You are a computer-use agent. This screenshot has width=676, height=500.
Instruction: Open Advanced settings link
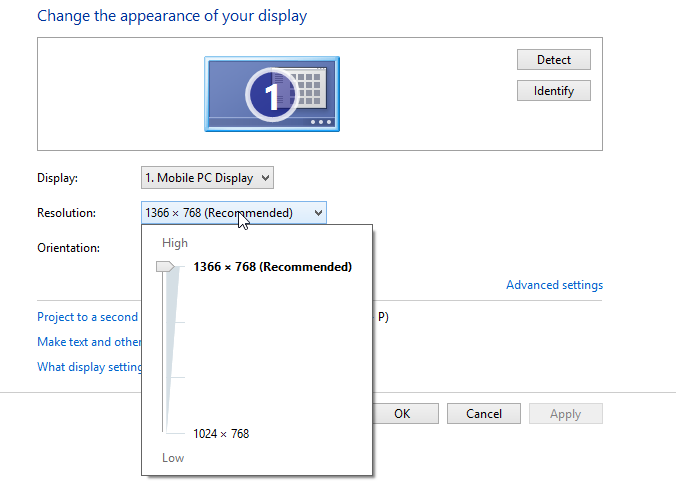554,285
